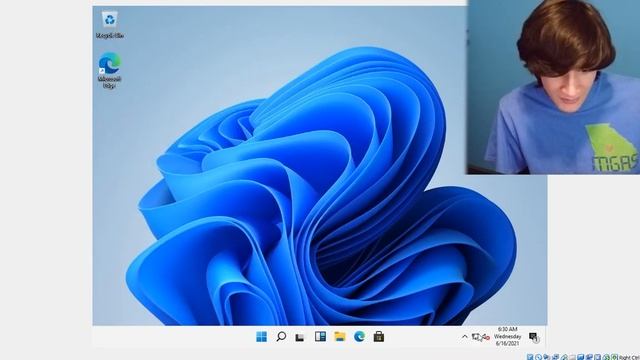Open the network status tray icon
640x360 pixels.
476,337
